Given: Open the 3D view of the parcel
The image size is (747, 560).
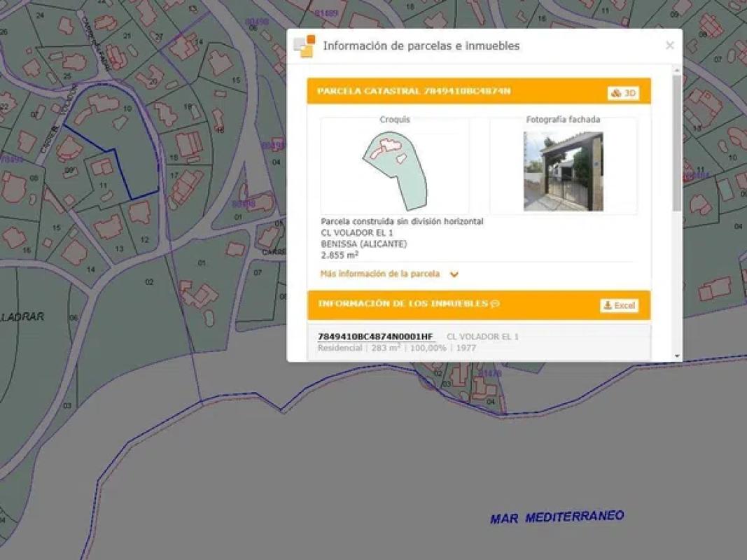Looking at the screenshot, I should click(622, 93).
